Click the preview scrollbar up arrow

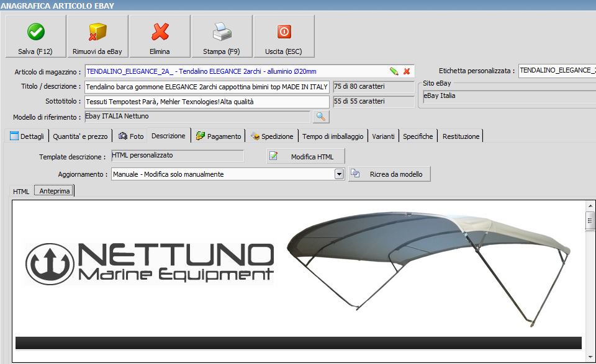click(590, 206)
